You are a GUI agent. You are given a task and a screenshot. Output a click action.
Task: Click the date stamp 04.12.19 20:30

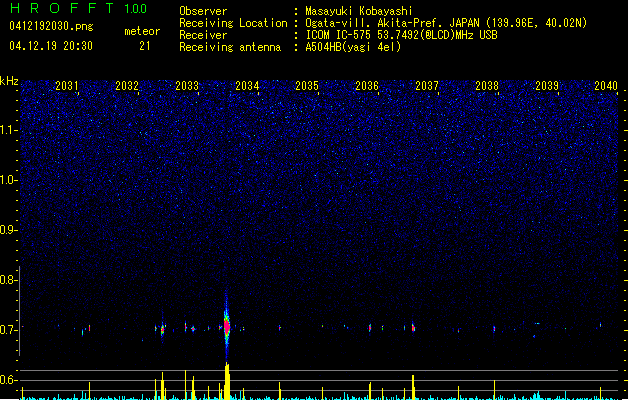[51, 46]
